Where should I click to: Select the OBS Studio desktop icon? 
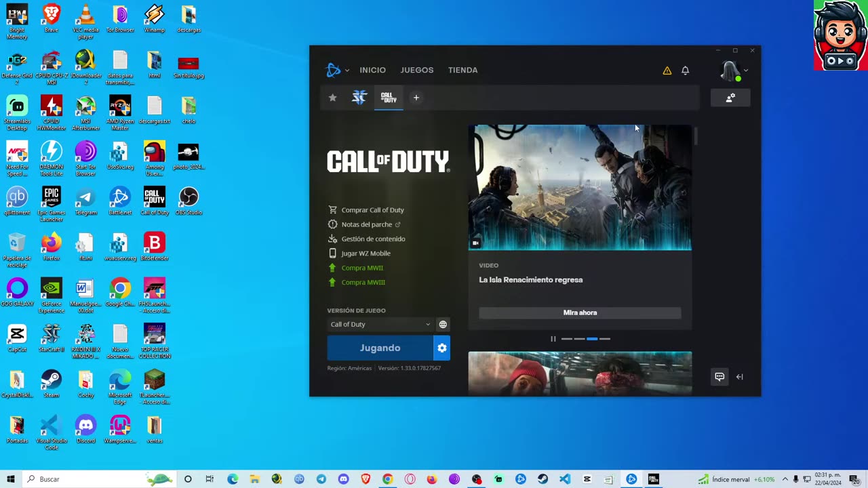coord(189,201)
